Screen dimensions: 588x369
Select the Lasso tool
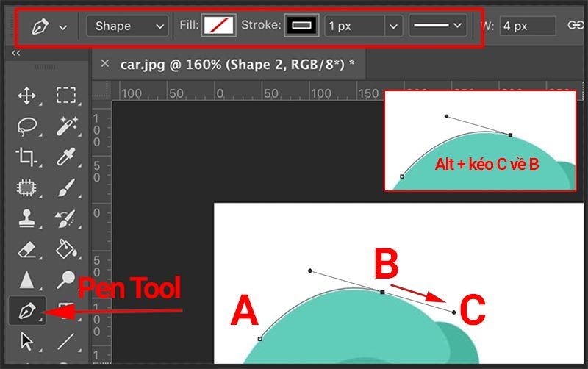coord(27,126)
